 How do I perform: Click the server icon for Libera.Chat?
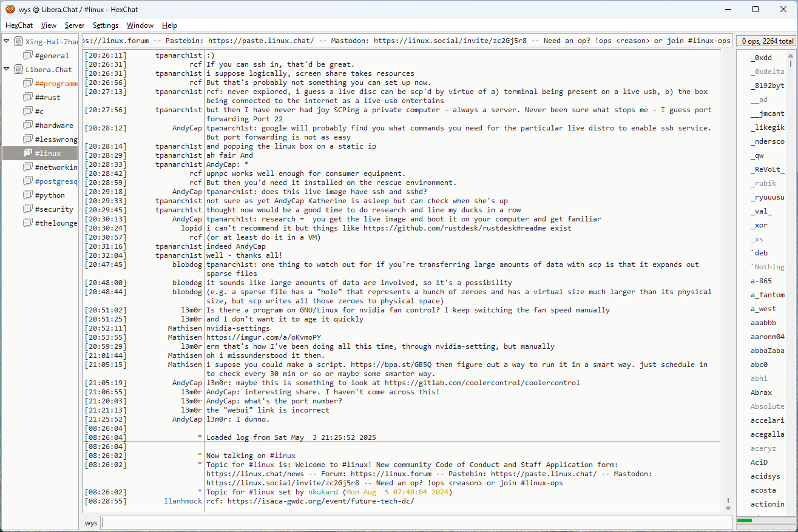(18, 70)
